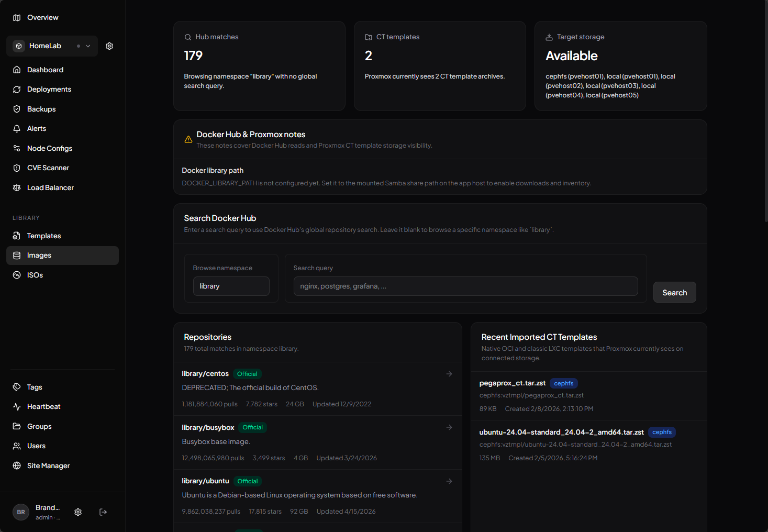The image size is (768, 532).
Task: Expand the library/centos repository arrow
Action: pyautogui.click(x=449, y=374)
